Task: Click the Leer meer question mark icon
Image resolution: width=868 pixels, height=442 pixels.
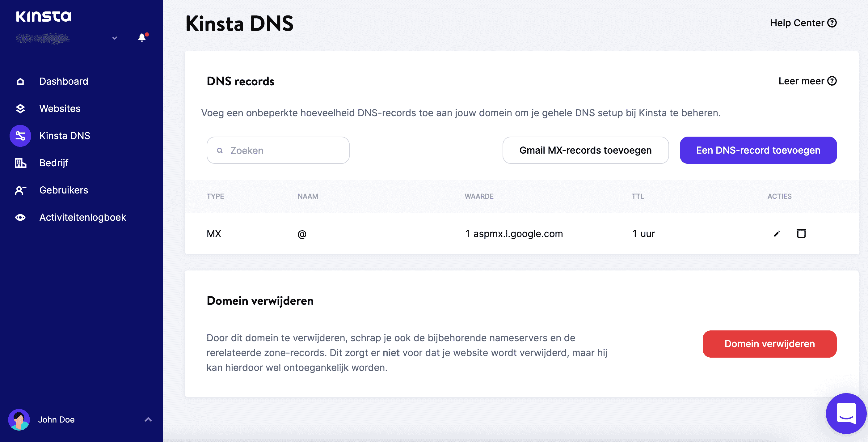Action: pyautogui.click(x=832, y=81)
